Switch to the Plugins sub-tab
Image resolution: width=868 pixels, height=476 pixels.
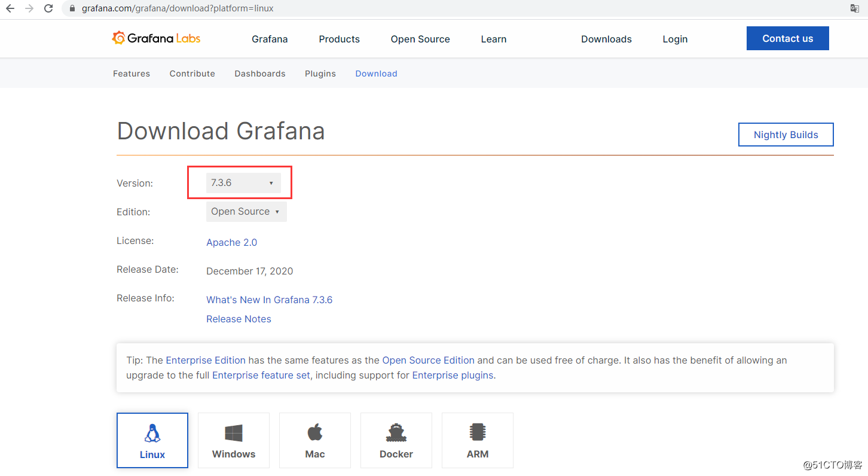point(320,74)
